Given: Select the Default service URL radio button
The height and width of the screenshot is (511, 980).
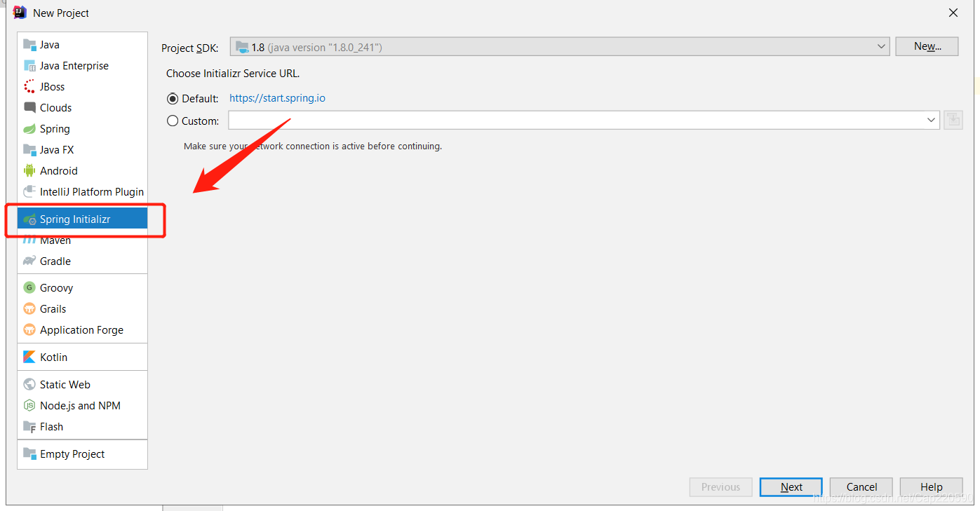Looking at the screenshot, I should pyautogui.click(x=173, y=99).
